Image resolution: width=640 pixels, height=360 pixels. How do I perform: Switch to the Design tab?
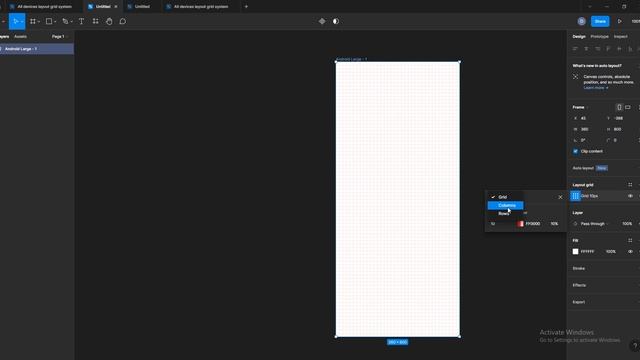(x=579, y=36)
